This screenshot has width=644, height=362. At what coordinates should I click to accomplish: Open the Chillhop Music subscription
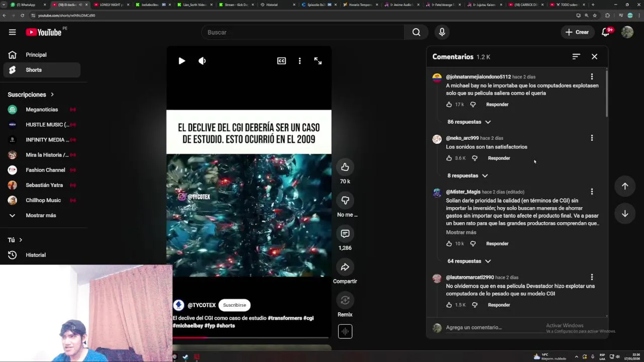pos(42,200)
